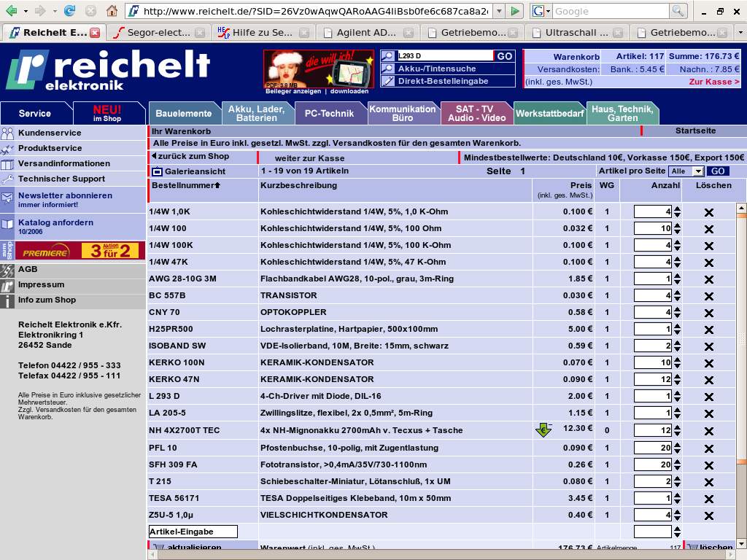Click quantity field of AWG 28-10G 3M
This screenshot has height=560, width=747.
[x=653, y=279]
